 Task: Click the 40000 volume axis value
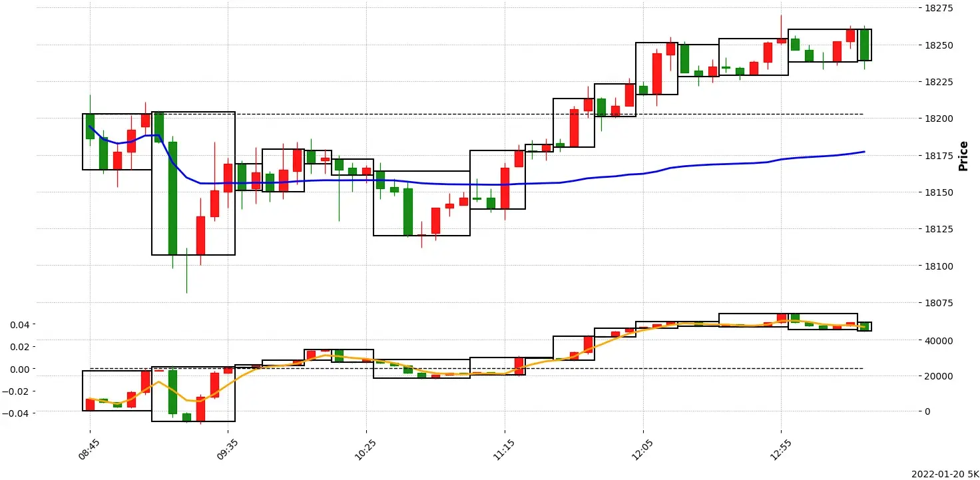pyautogui.click(x=939, y=341)
